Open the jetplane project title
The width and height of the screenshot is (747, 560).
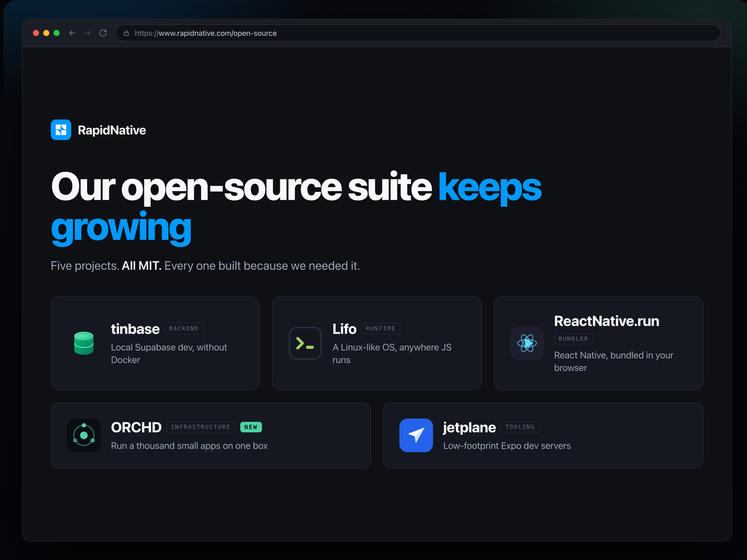(469, 428)
